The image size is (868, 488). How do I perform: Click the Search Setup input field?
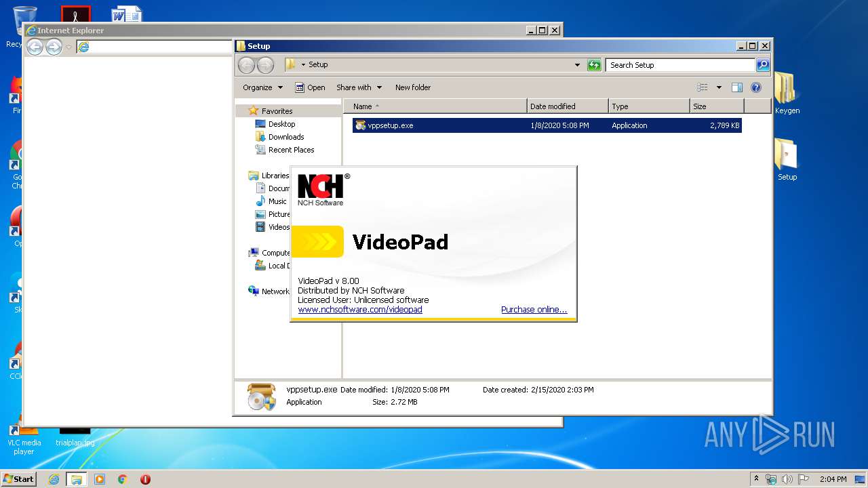[x=680, y=65]
